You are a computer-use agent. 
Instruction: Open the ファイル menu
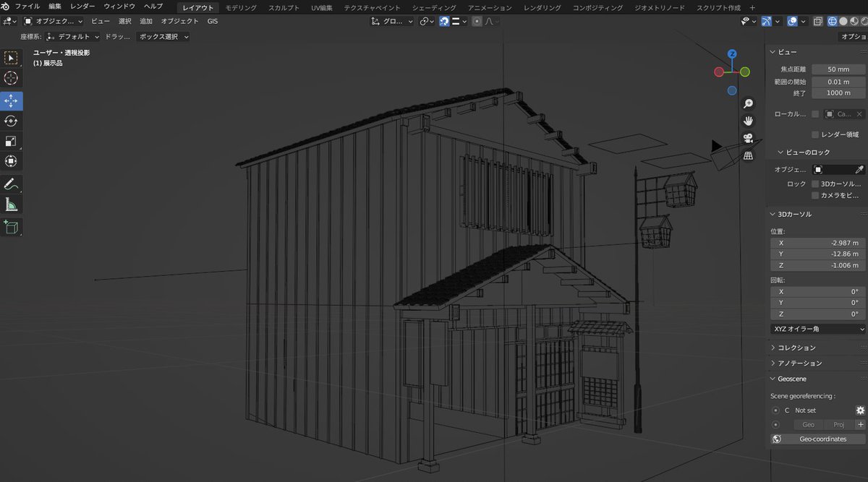click(x=27, y=7)
